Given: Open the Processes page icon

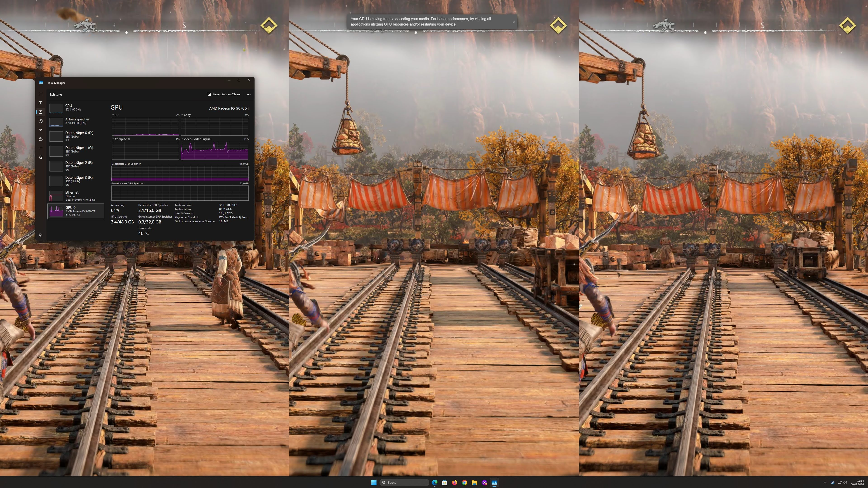Looking at the screenshot, I should [x=40, y=103].
